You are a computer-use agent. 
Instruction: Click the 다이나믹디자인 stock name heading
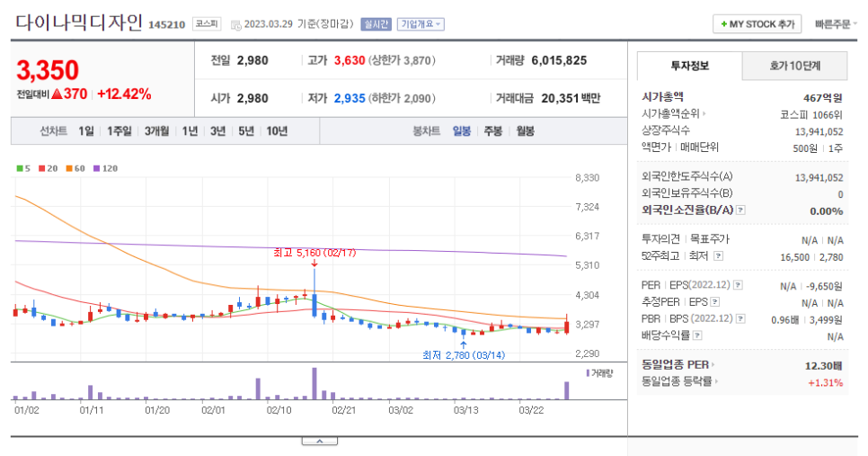(79, 23)
